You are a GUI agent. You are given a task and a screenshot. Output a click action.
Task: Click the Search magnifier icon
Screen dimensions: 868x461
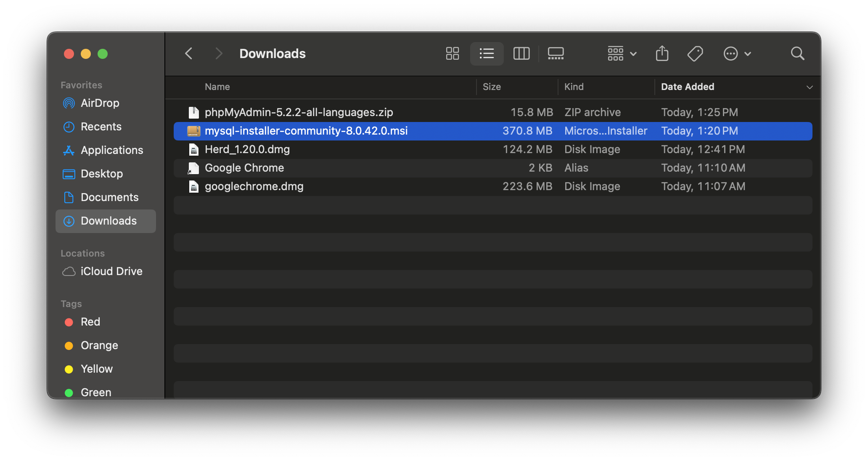(797, 53)
